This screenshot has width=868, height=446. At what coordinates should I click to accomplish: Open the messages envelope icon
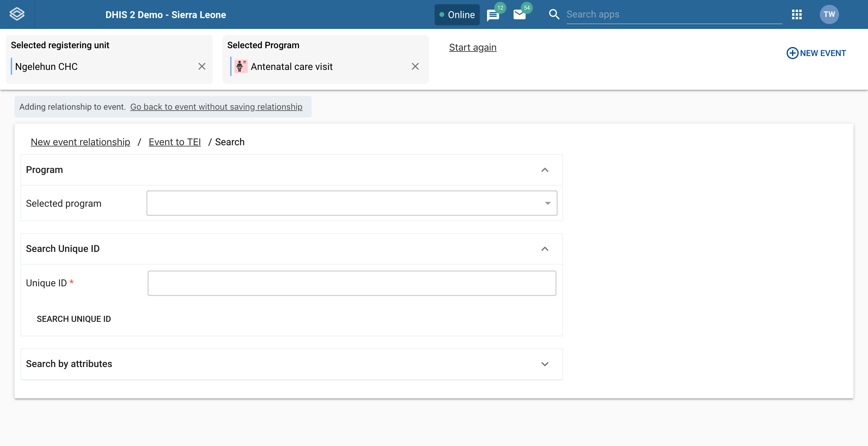[519, 14]
